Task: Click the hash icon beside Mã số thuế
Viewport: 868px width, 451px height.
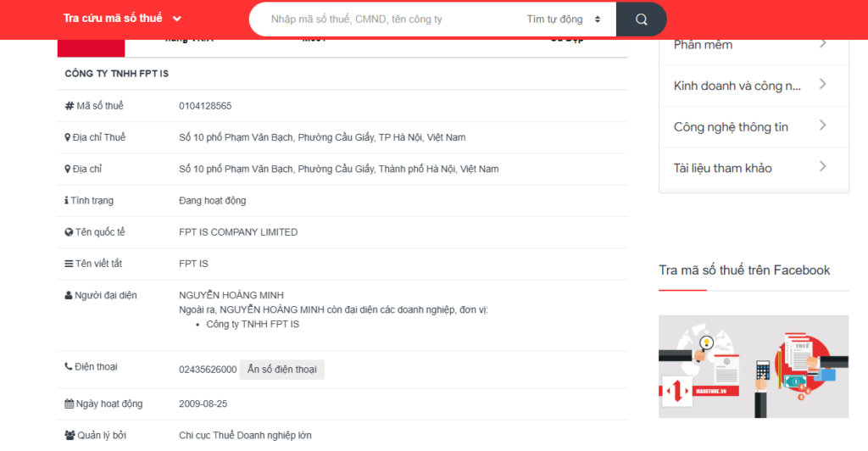Action: (x=70, y=106)
